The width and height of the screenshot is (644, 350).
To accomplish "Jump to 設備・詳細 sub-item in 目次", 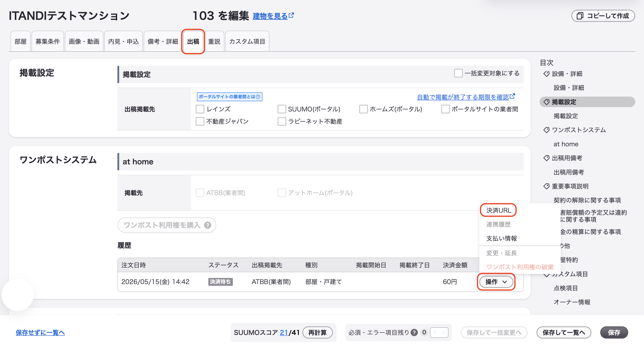I will 569,88.
